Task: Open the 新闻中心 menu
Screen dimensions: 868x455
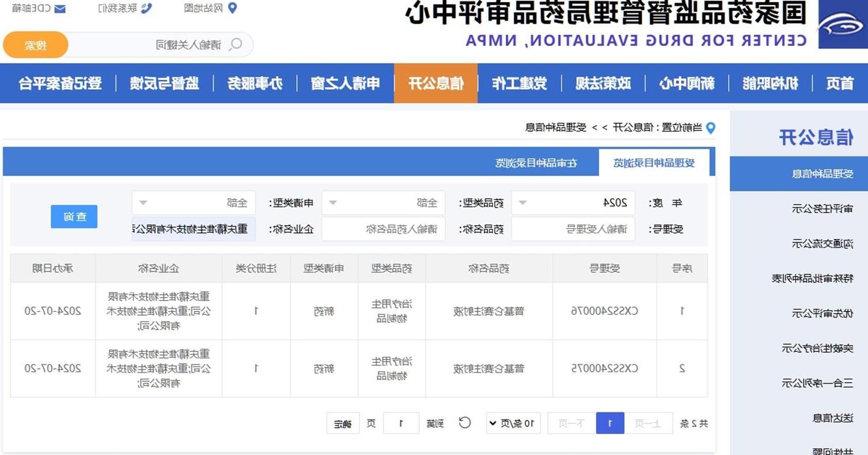Action: click(686, 83)
